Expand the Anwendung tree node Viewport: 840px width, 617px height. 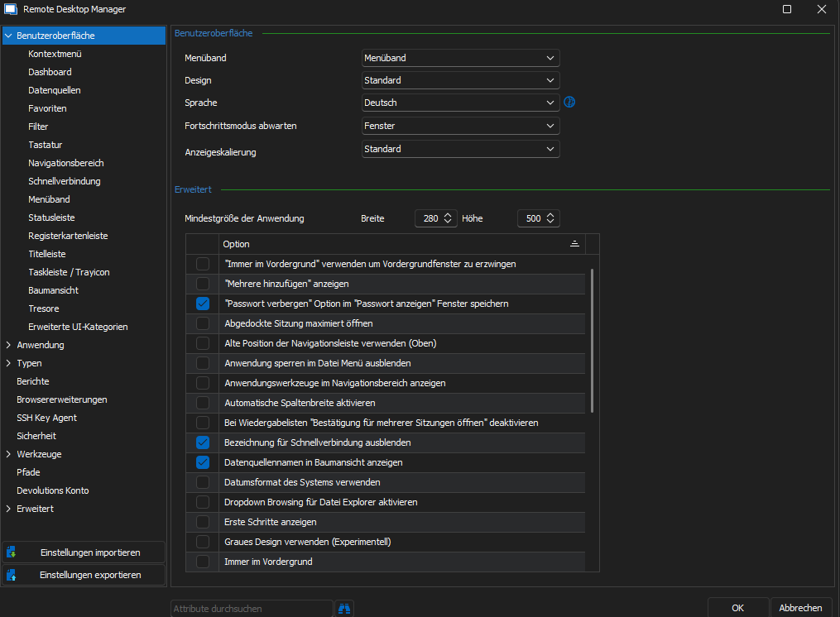[x=8, y=345]
